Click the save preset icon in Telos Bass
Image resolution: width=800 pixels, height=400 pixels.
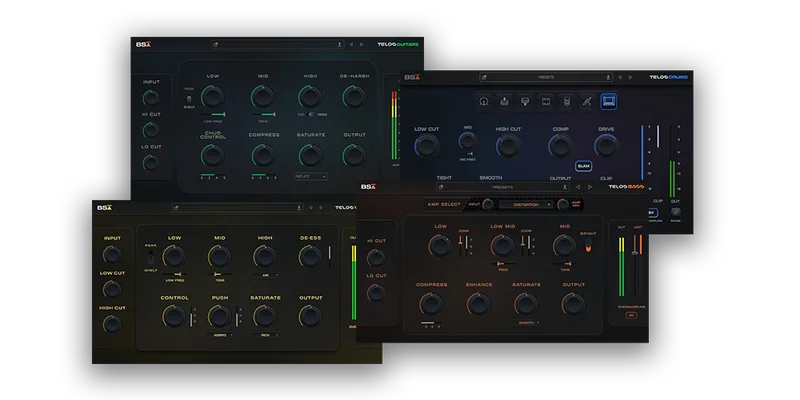[565, 187]
